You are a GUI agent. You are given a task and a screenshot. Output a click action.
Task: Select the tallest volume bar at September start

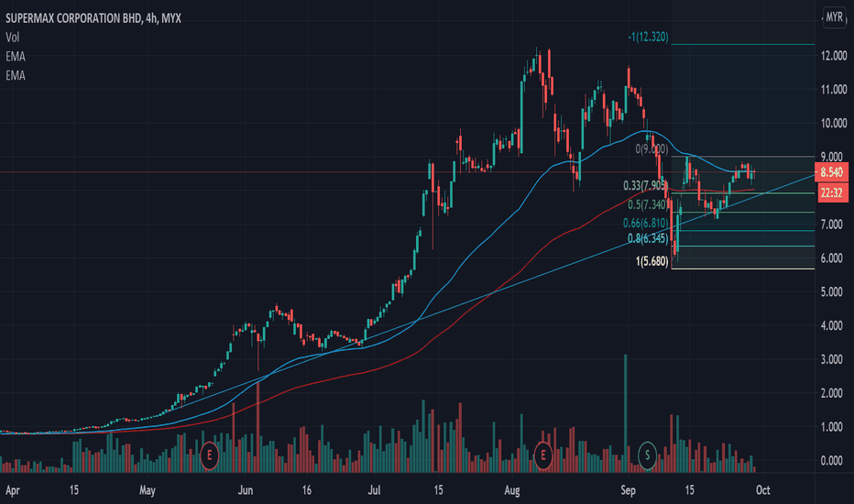click(625, 413)
